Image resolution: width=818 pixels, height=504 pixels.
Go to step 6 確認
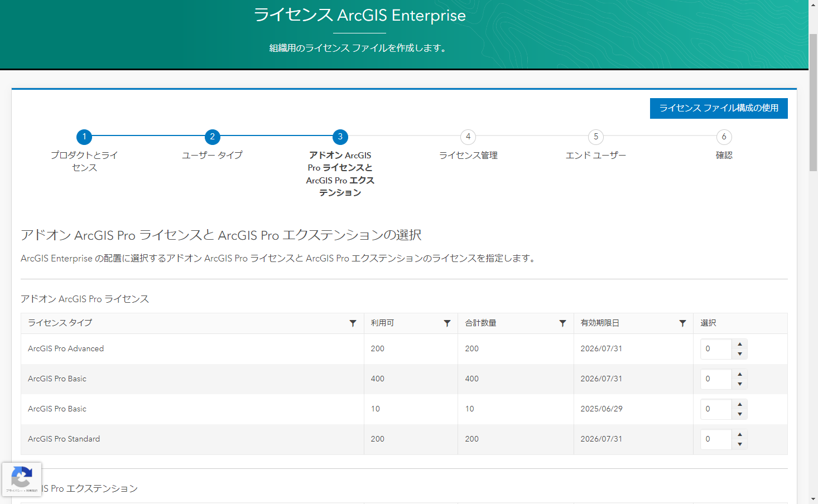point(724,137)
